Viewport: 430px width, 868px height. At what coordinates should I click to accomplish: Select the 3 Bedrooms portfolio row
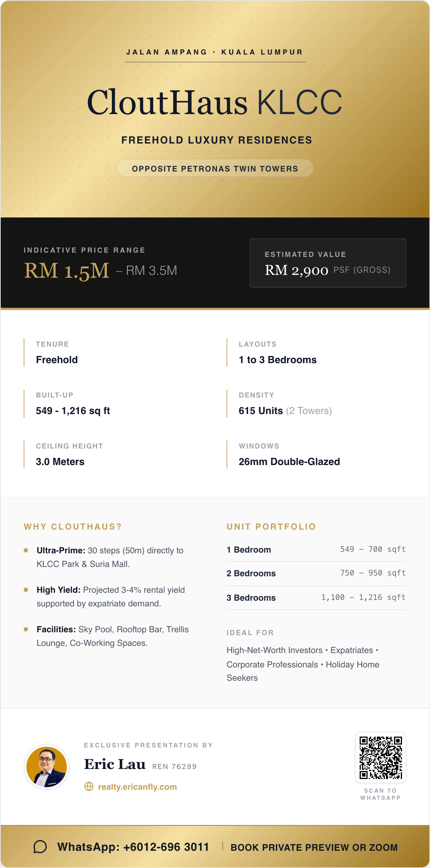[x=316, y=598]
